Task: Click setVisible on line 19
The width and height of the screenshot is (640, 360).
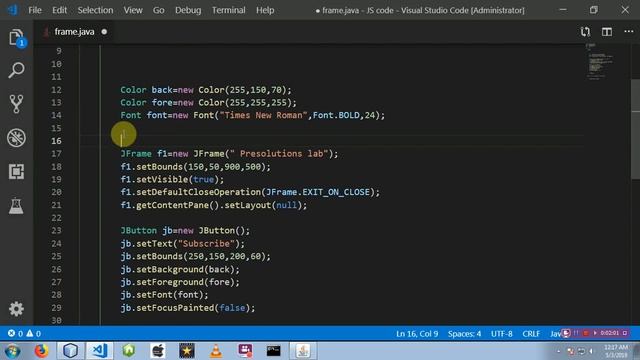Action: click(162, 180)
